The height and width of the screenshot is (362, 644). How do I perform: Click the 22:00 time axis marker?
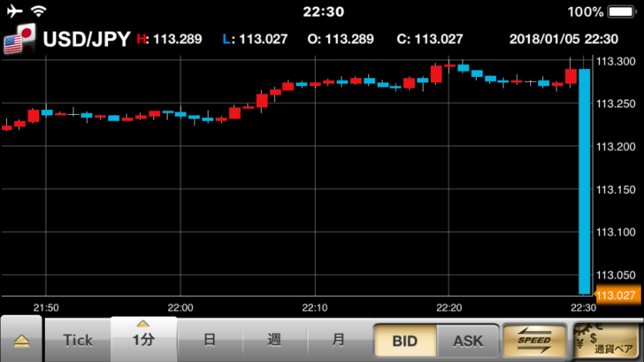180,307
